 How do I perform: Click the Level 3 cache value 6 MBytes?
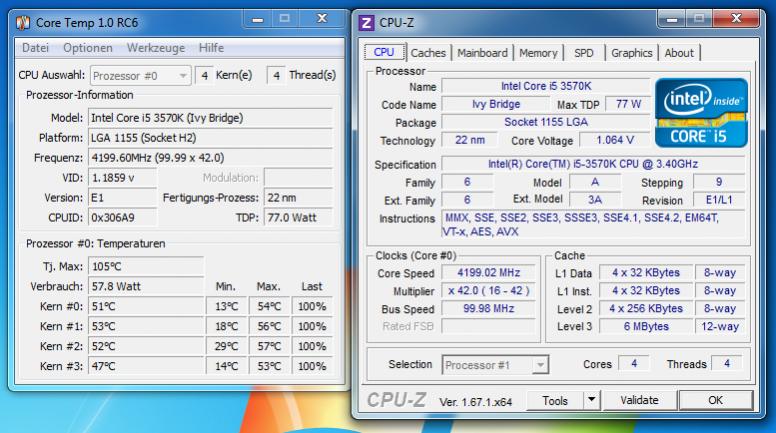pyautogui.click(x=646, y=327)
